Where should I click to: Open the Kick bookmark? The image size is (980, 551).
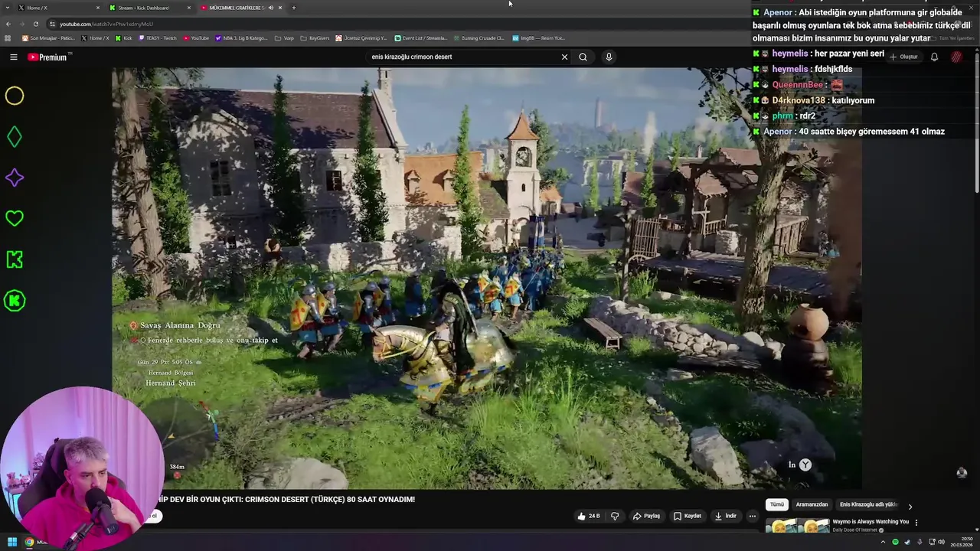[x=123, y=37]
